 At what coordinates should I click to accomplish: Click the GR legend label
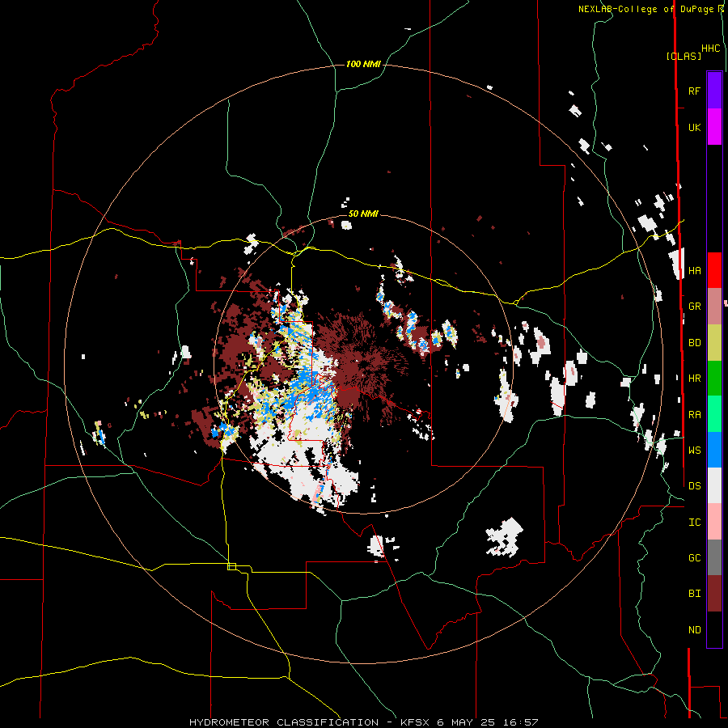(x=694, y=307)
